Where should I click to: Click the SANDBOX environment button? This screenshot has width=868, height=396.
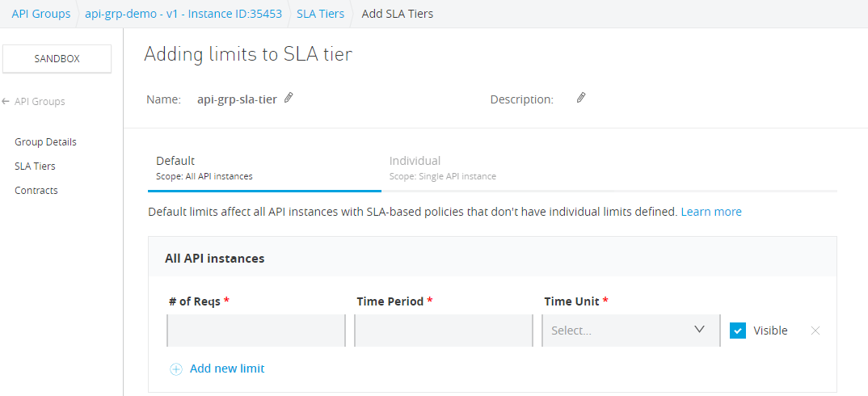coord(57,58)
